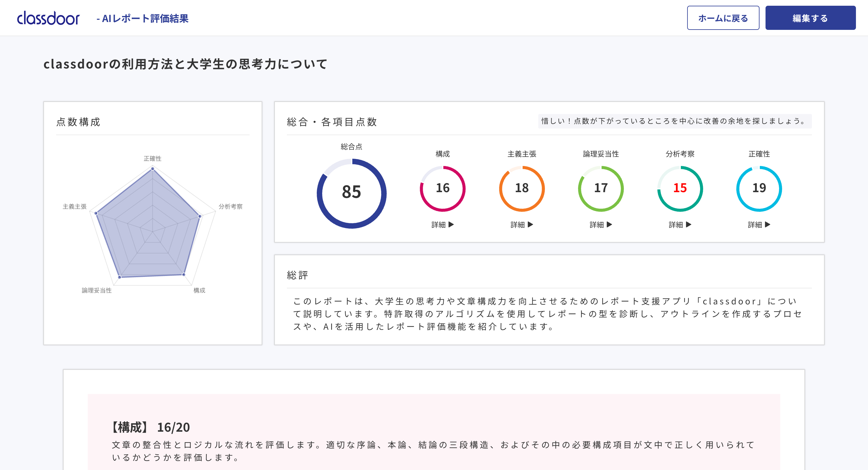The image size is (868, 470).
Task: Click the teal 分析考察 ring showing 15
Action: tap(680, 188)
